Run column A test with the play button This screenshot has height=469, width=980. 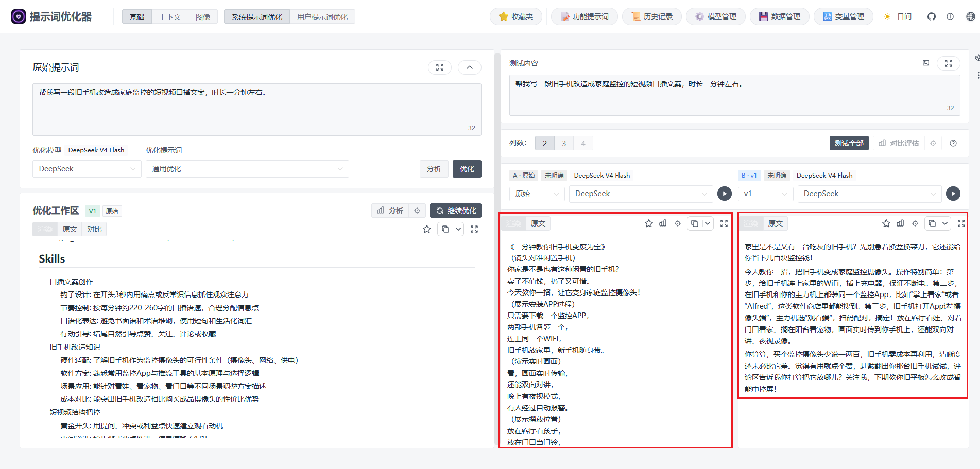pos(725,194)
